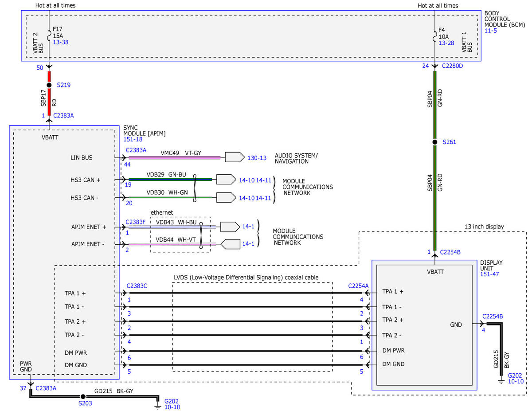Open the 13-28 fuse page reference
The width and height of the screenshot is (532, 411).
click(x=446, y=43)
